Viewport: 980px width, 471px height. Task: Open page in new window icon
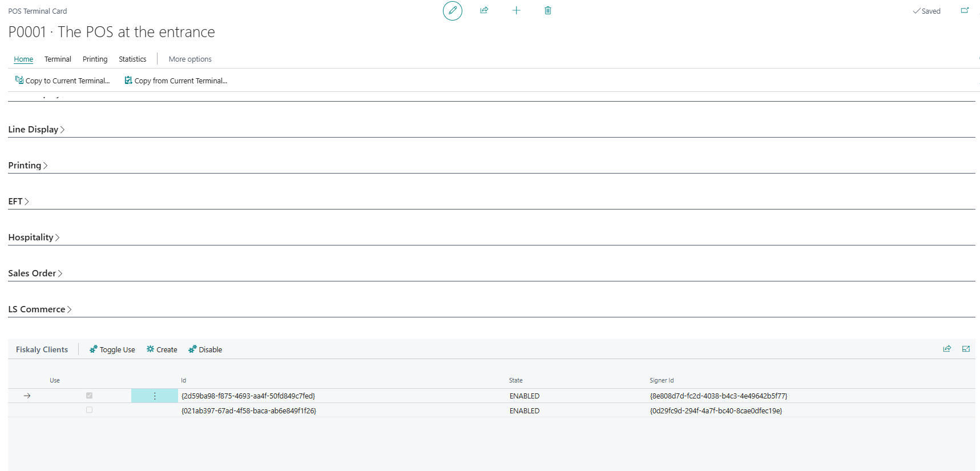(x=965, y=10)
